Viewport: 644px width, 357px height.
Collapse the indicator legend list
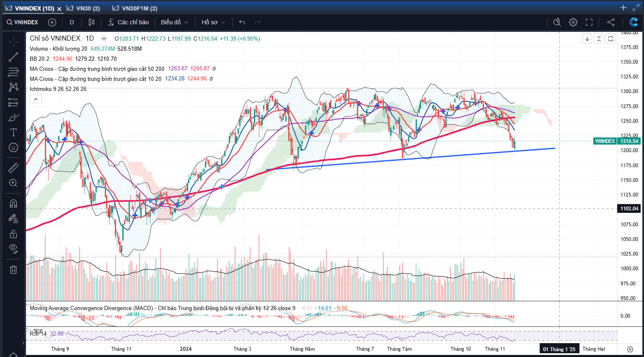click(x=36, y=99)
